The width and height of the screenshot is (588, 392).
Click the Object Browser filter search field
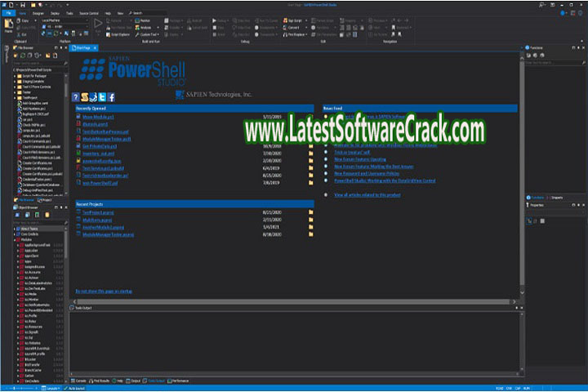coord(40,223)
